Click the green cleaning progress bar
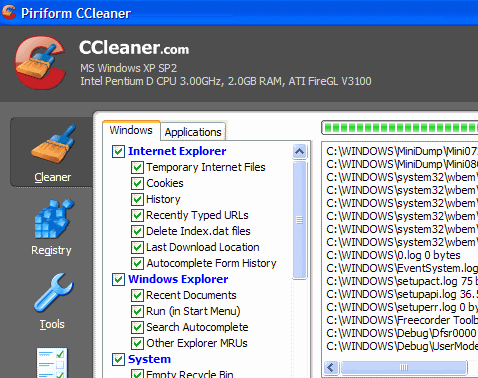478x378 pixels. click(400, 128)
